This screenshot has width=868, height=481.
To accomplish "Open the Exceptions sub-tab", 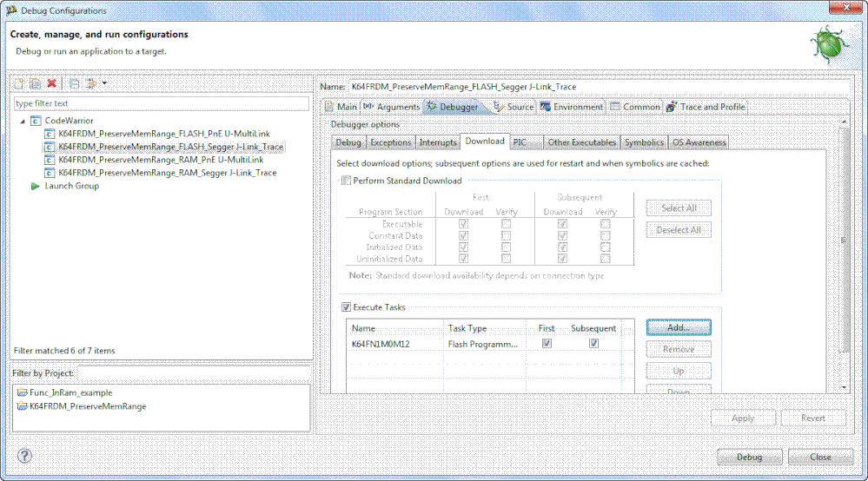I will pos(390,142).
